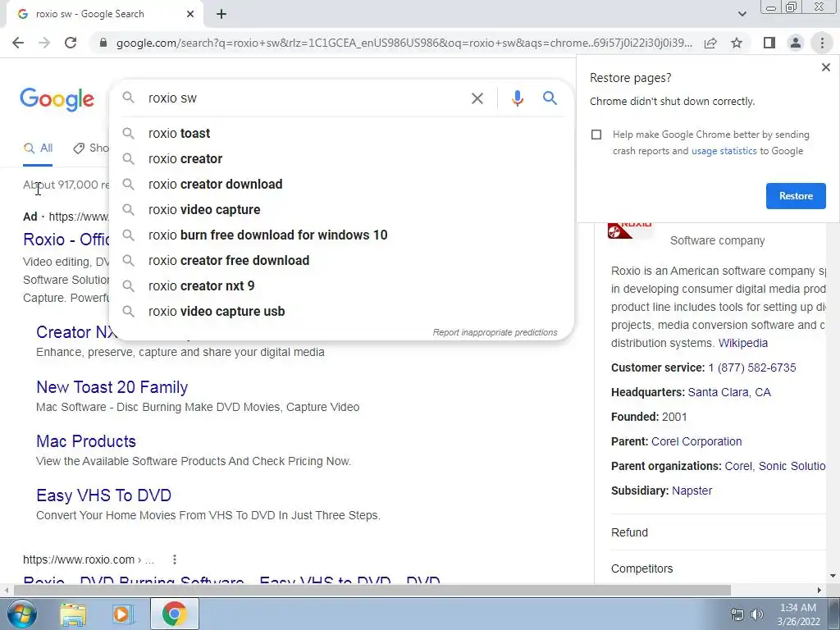
Task: Bookmark this page with star icon
Action: (x=737, y=43)
